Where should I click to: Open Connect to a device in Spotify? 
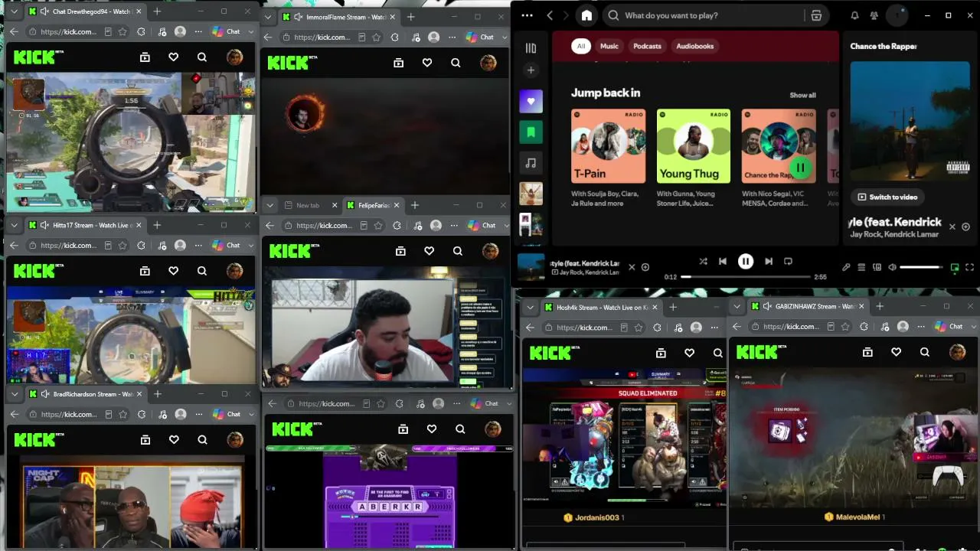coord(877,267)
